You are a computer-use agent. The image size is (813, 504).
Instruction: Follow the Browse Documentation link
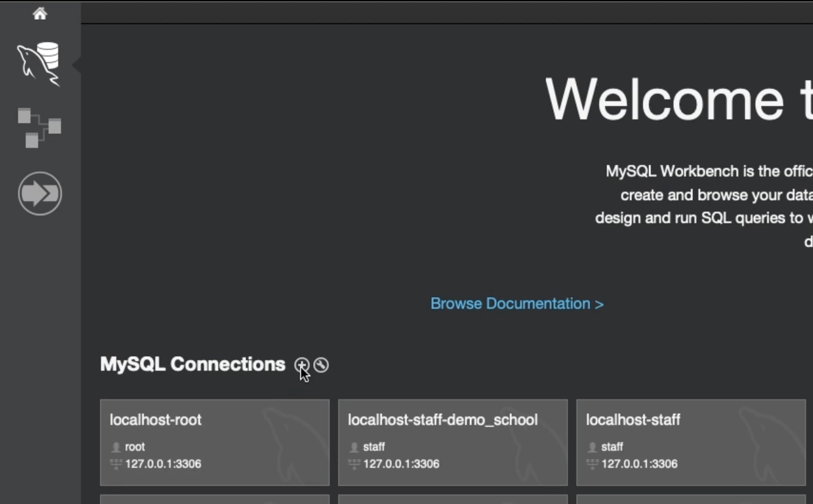click(517, 303)
